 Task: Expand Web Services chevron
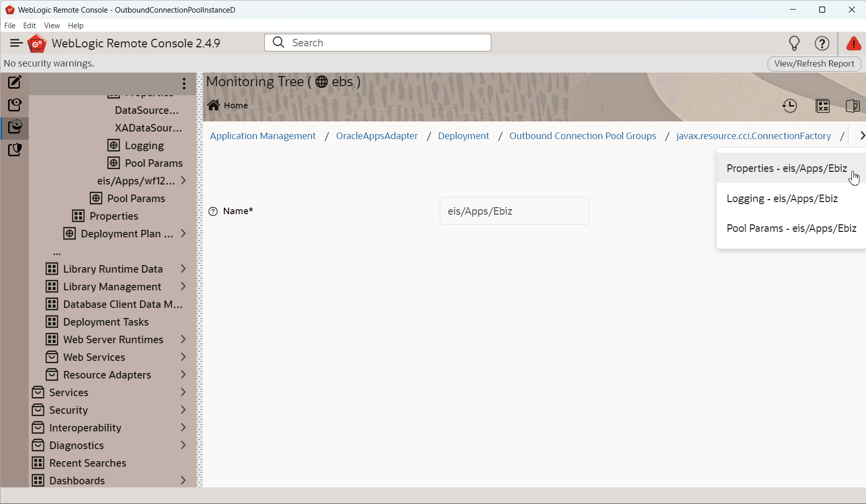184,357
